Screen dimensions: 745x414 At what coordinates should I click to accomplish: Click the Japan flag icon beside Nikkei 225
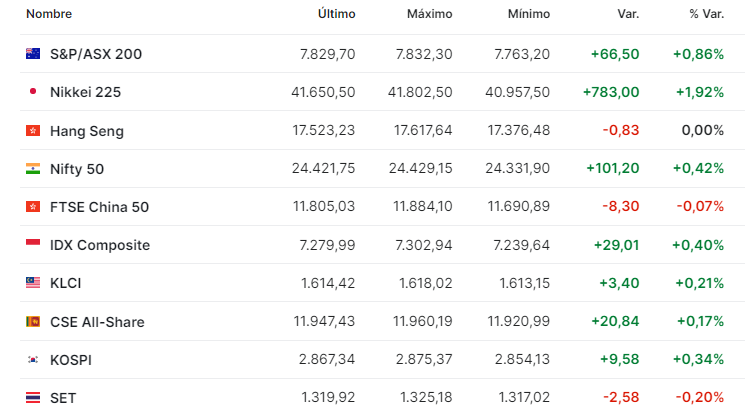tap(33, 92)
